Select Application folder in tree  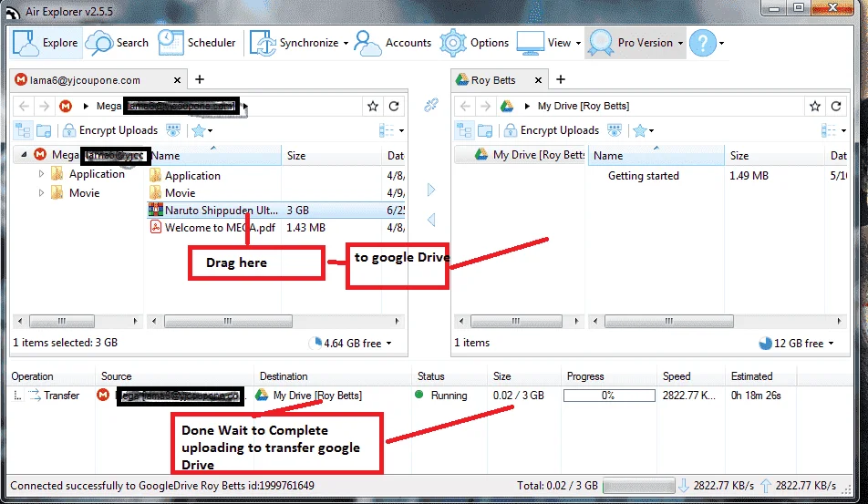(88, 174)
